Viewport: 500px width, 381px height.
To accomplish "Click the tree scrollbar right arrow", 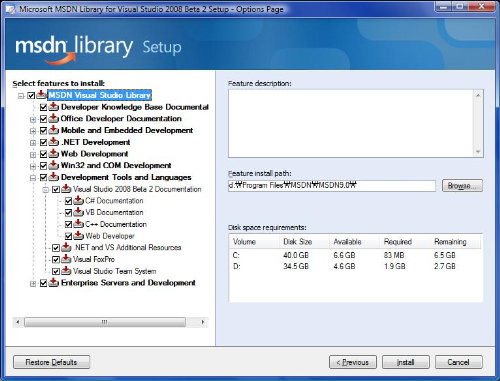I will click(203, 322).
